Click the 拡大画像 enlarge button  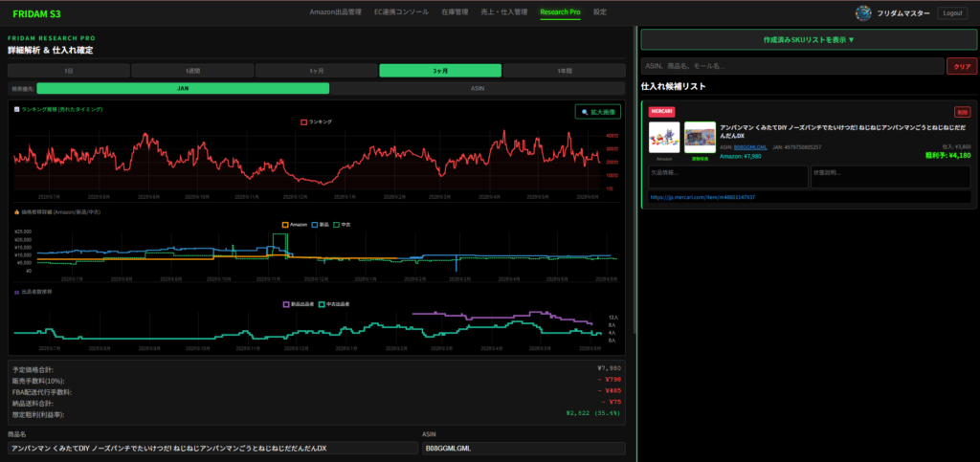tap(597, 112)
